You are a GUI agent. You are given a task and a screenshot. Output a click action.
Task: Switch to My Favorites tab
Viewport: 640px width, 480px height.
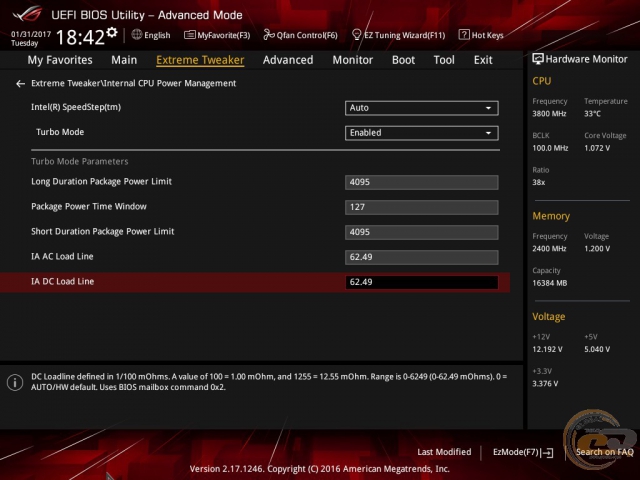(x=60, y=60)
